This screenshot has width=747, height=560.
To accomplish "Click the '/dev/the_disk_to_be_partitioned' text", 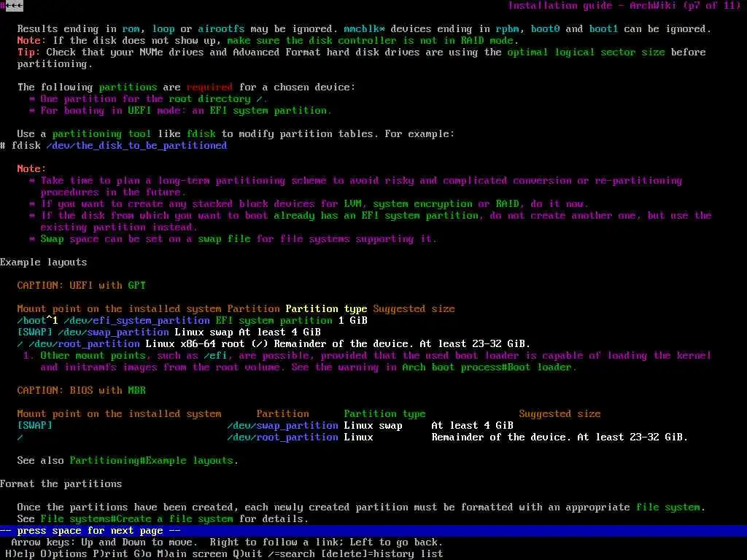I will click(x=136, y=146).
